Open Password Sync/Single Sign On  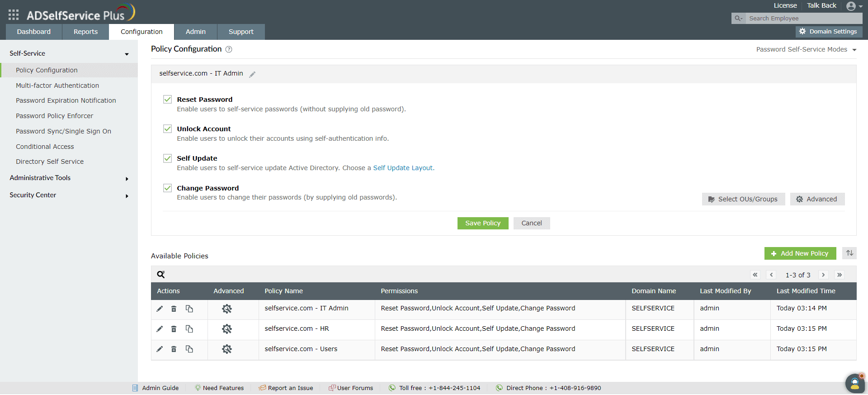(x=63, y=131)
